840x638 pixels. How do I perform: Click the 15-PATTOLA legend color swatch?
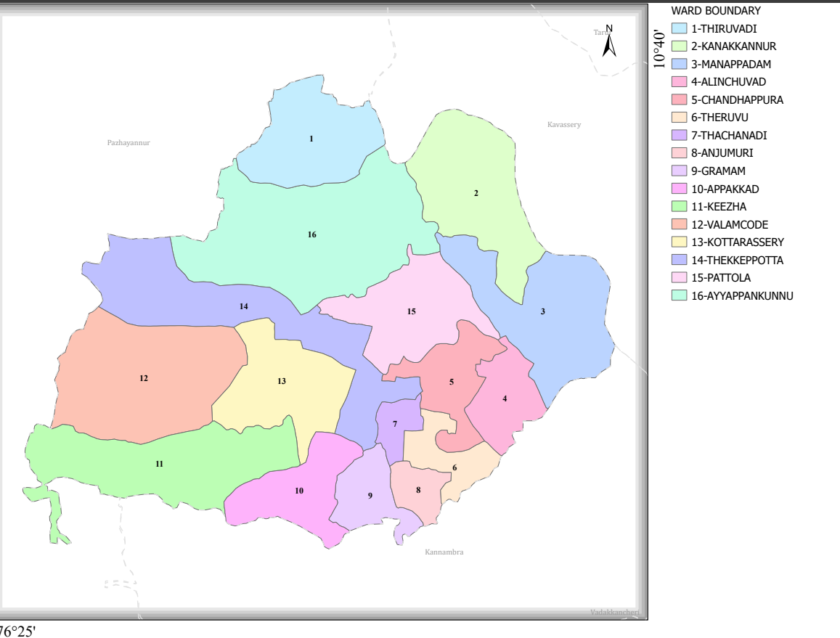[x=680, y=277]
